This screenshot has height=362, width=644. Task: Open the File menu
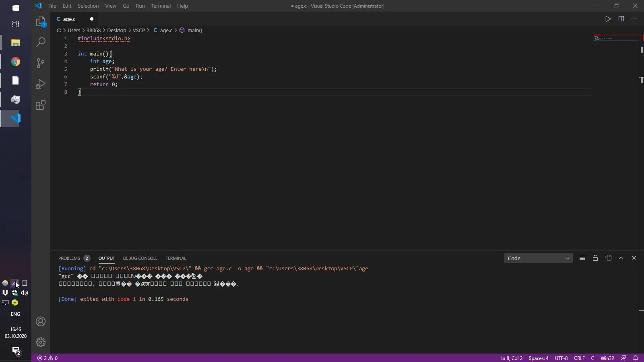(52, 6)
